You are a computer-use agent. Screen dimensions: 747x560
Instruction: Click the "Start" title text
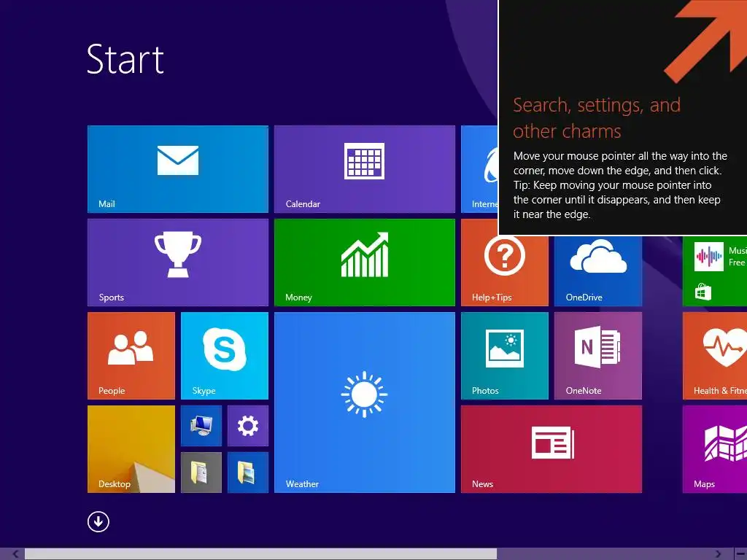coord(125,60)
